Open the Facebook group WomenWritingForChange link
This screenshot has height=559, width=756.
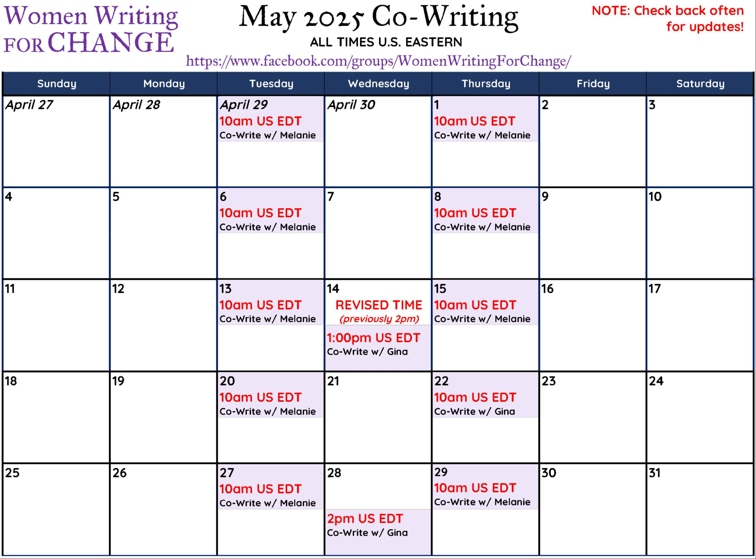[x=378, y=61]
